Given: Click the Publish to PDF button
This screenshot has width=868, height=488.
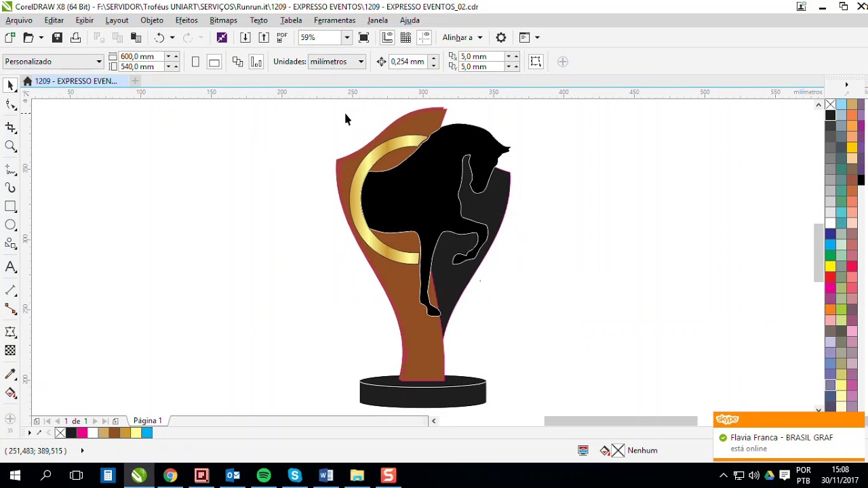Looking at the screenshot, I should tap(282, 37).
